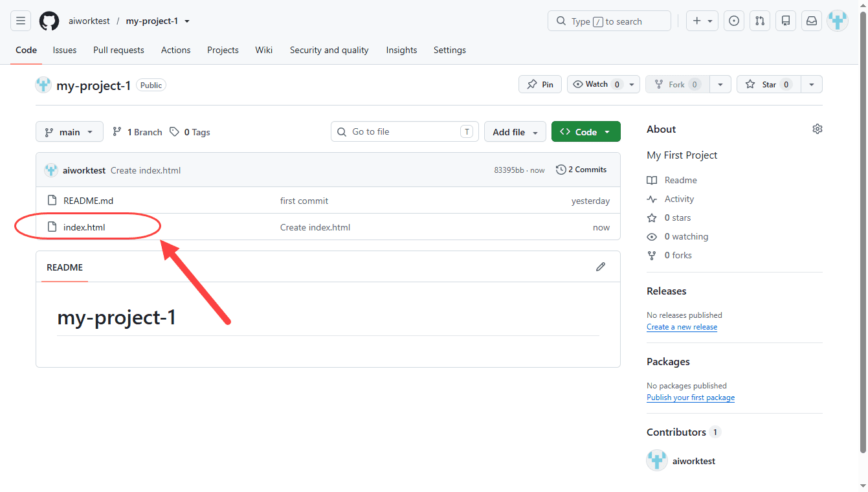Viewport: 868px width, 492px height.
Task: Select the README tab in file viewer
Action: pos(65,267)
